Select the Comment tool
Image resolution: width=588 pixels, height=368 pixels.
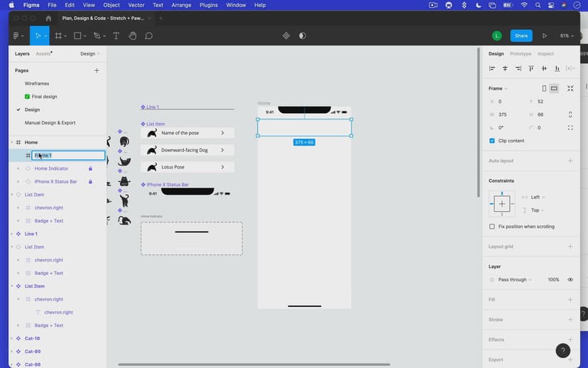point(149,36)
